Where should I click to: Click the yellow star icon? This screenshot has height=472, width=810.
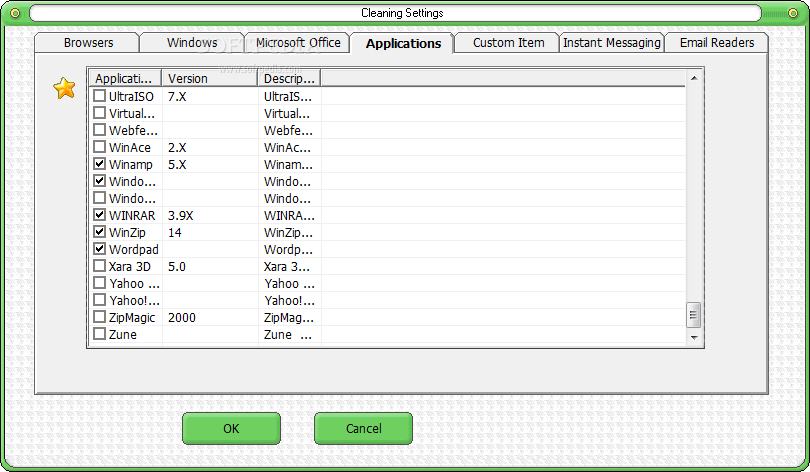point(65,88)
